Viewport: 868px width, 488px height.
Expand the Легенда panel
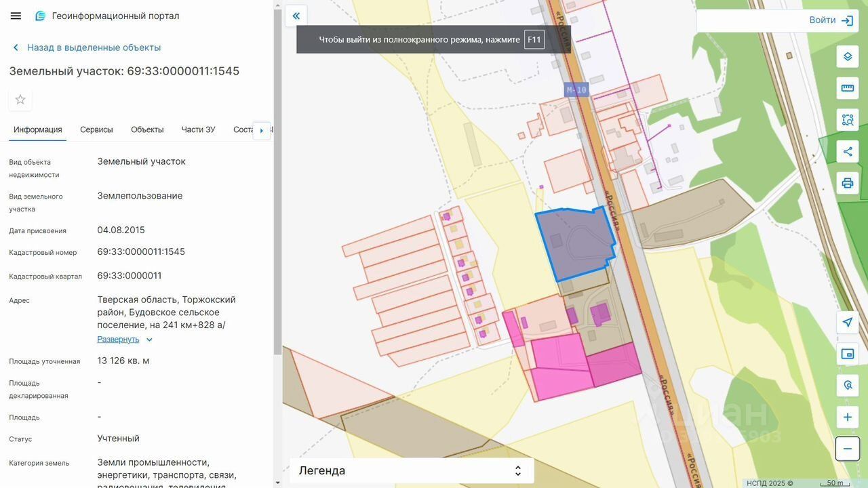click(412, 470)
